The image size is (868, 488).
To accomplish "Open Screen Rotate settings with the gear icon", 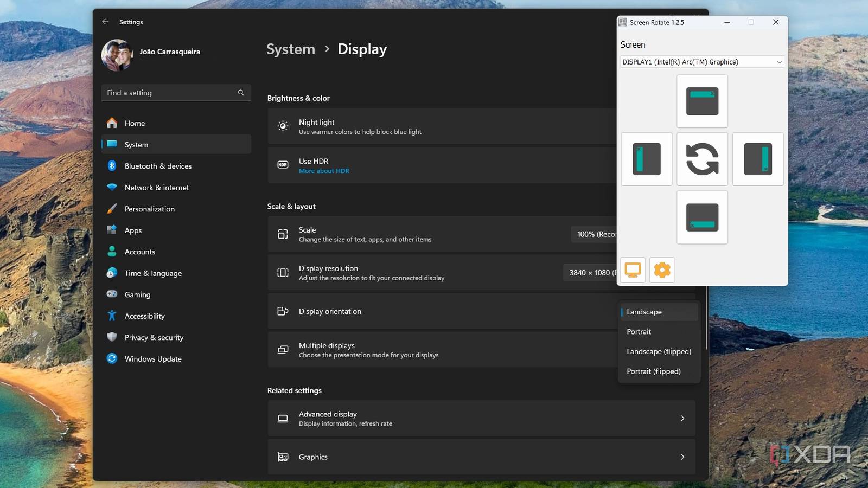I will pyautogui.click(x=661, y=269).
